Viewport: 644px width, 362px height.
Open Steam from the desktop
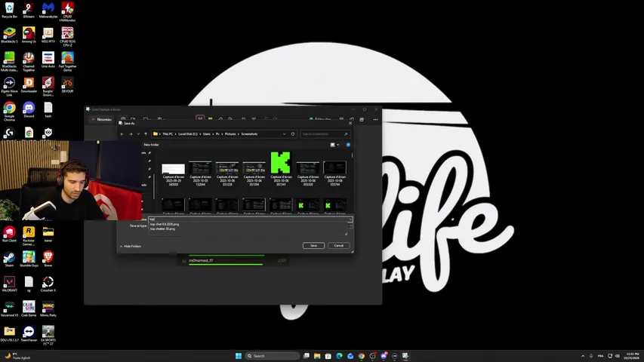(x=9, y=259)
